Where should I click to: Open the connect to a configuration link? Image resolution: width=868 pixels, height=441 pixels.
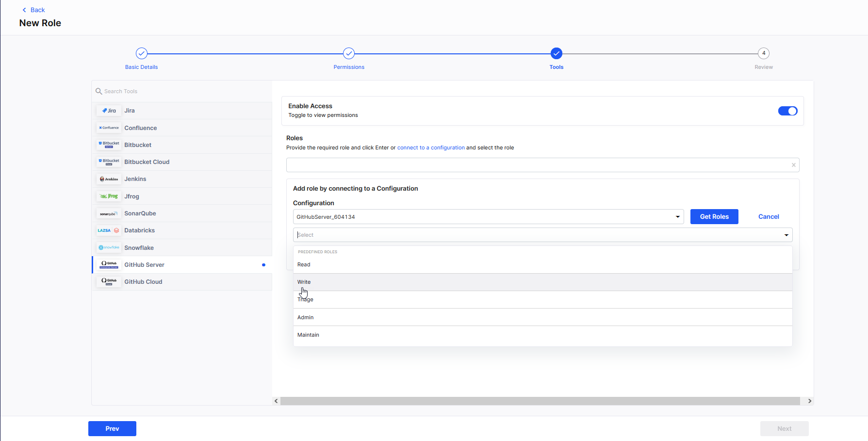431,147
